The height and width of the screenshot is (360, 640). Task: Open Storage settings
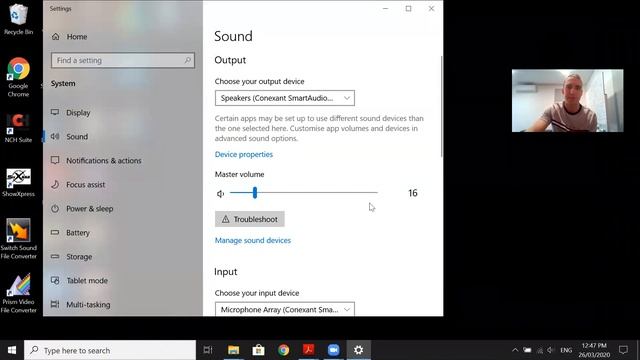click(122, 257)
